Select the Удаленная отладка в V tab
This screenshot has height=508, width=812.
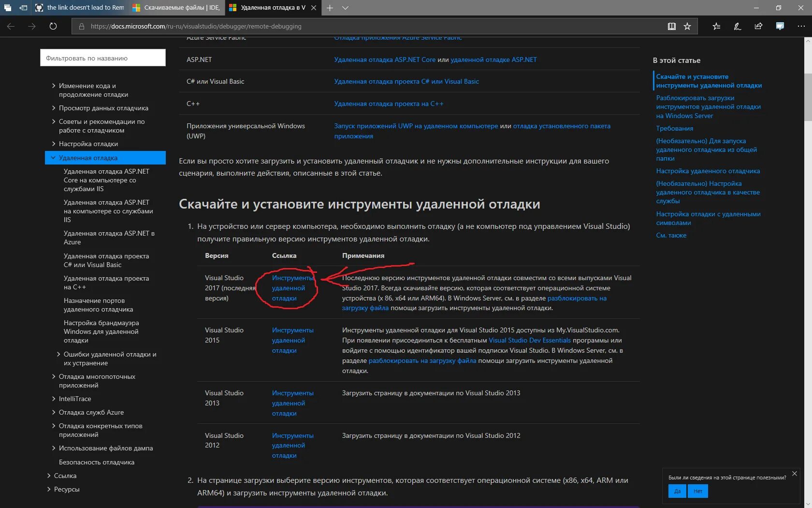273,8
